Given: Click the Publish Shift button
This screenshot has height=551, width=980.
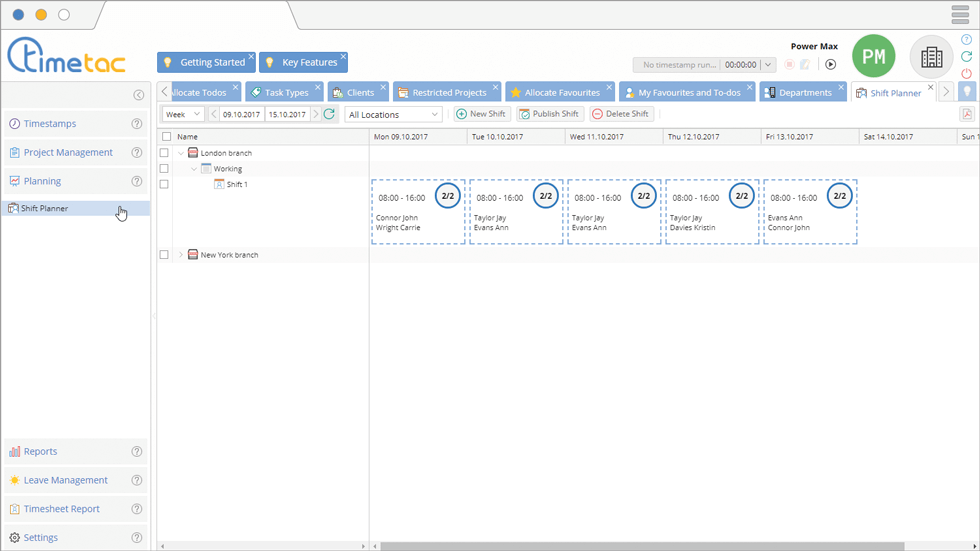Looking at the screenshot, I should [x=549, y=114].
